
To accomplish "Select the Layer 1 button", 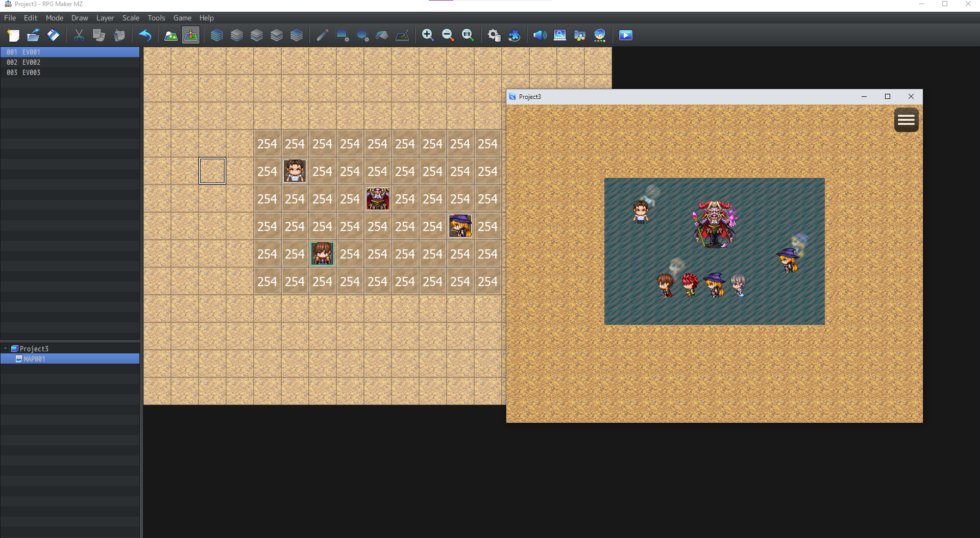I will point(237,35).
